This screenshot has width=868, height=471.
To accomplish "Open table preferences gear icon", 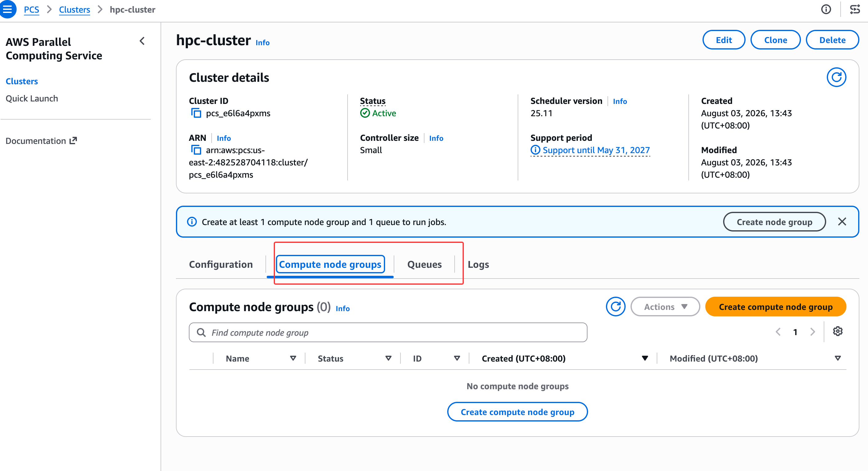I will tap(837, 331).
